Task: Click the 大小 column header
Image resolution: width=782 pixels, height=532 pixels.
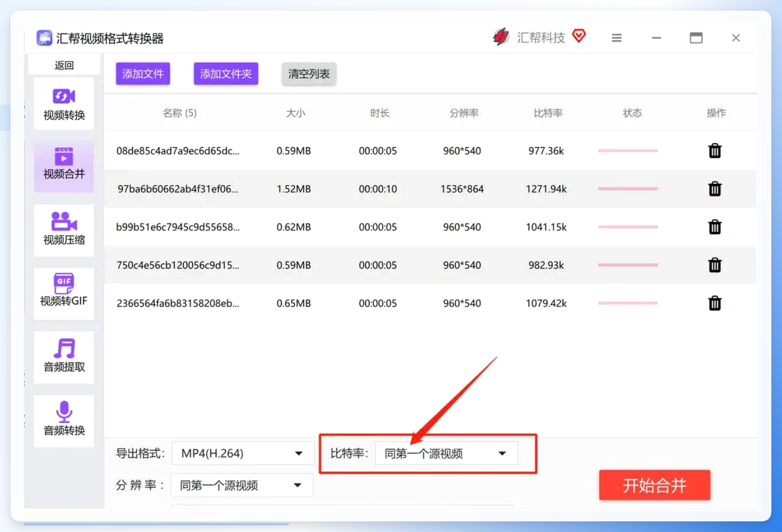Action: click(x=295, y=113)
